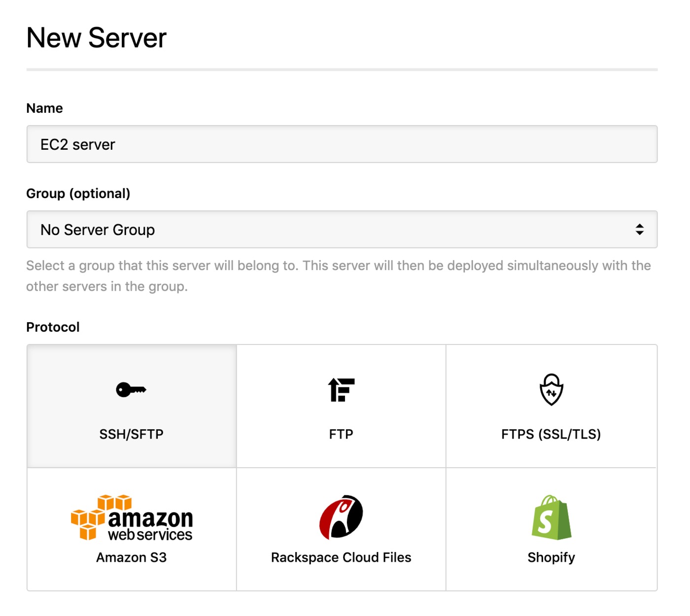Image resolution: width=690 pixels, height=616 pixels.
Task: Click the Name field containing EC2 server
Action: [x=342, y=144]
